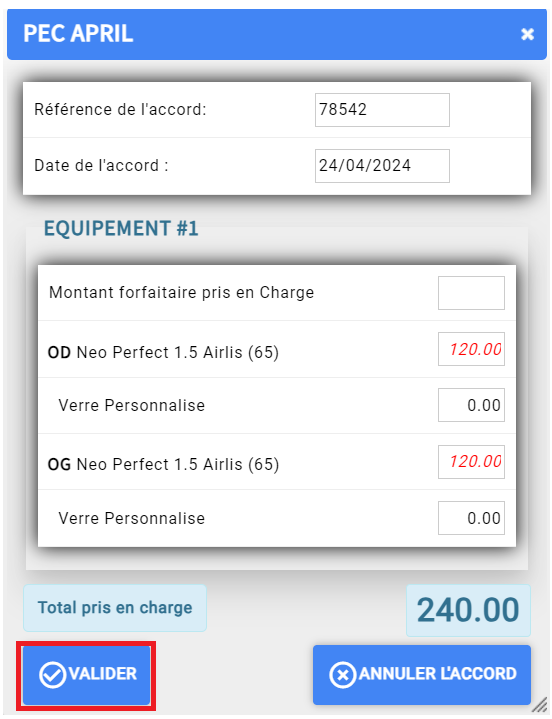Select Verre Personnalise amount under OD lens

[471, 405]
